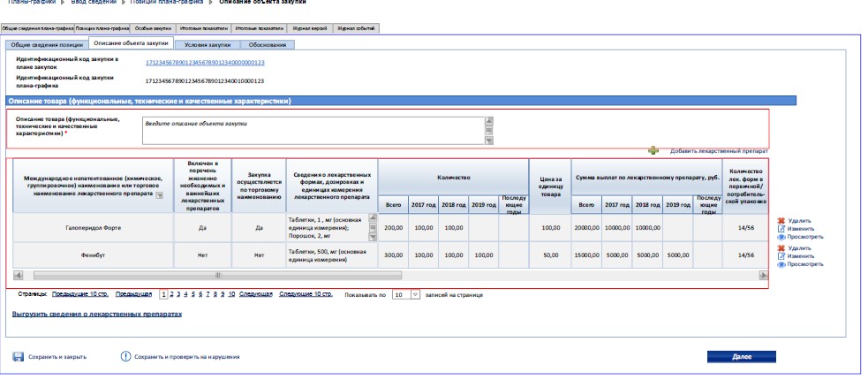
Task: Click the eye view icon for Фенибут
Action: pyautogui.click(x=780, y=263)
